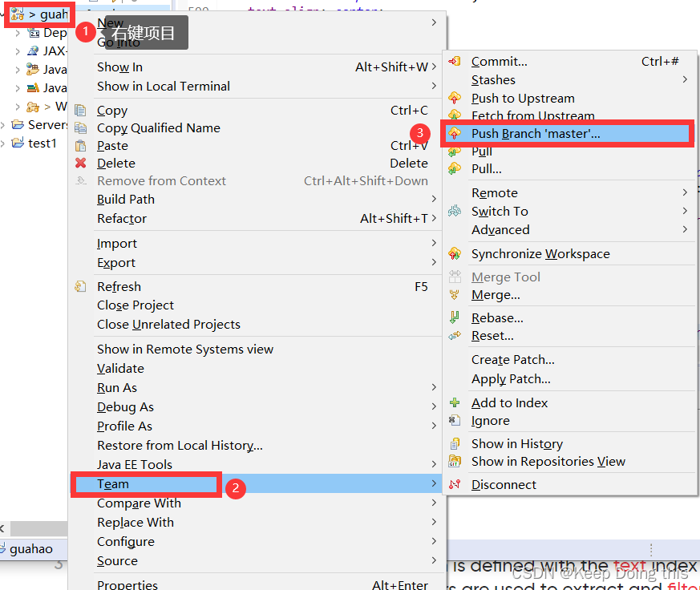Click the Add to Index plus icon
The image size is (700, 590).
pos(455,402)
